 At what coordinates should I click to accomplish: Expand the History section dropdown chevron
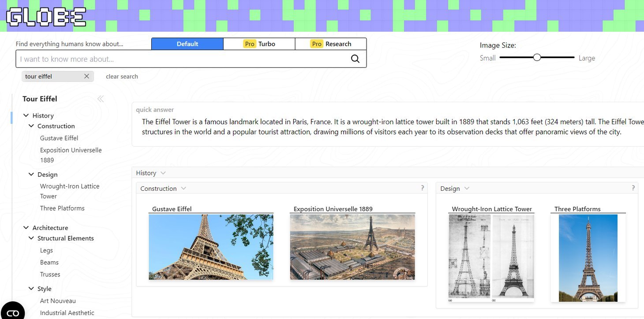pyautogui.click(x=163, y=173)
